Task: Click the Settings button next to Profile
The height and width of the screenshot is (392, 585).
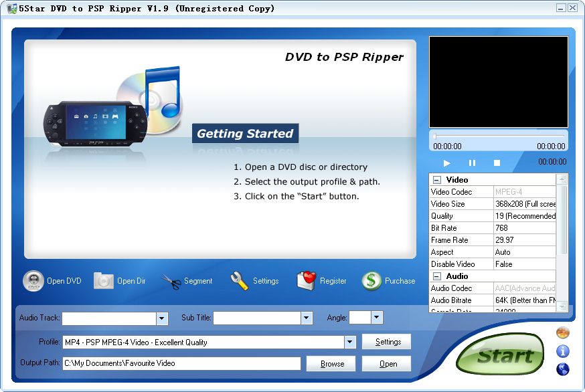Action: pyautogui.click(x=386, y=342)
